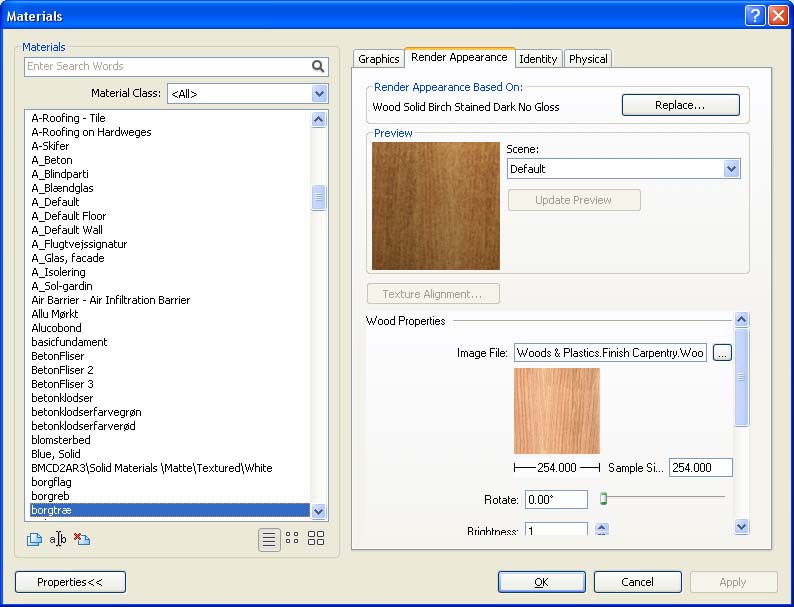Viewport: 794px width, 607px height.
Task: Open the Scene dropdown
Action: pos(731,169)
